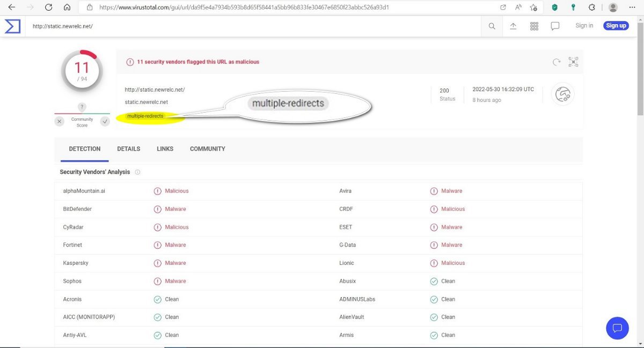Switch to the COMMUNITY tab
The image size is (644, 348).
tap(208, 149)
